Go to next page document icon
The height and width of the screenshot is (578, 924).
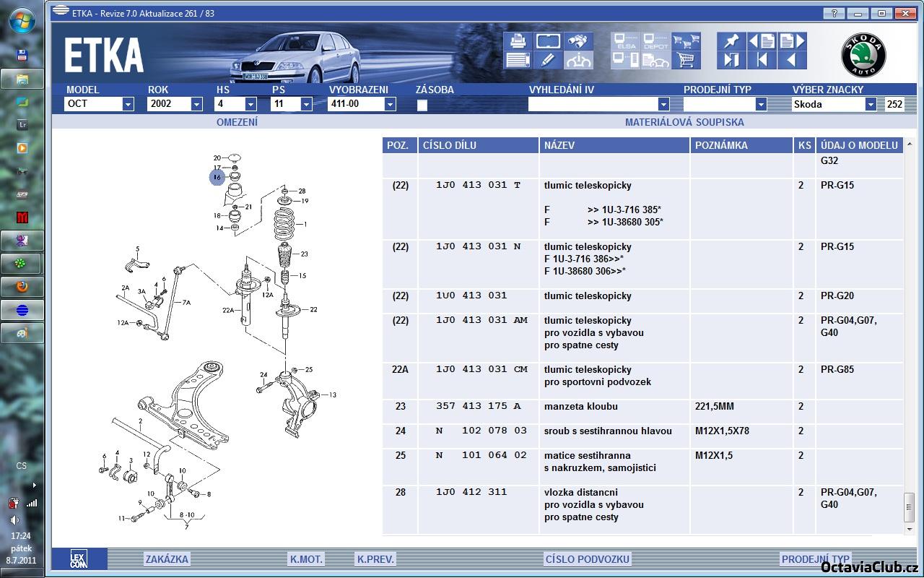(x=791, y=41)
